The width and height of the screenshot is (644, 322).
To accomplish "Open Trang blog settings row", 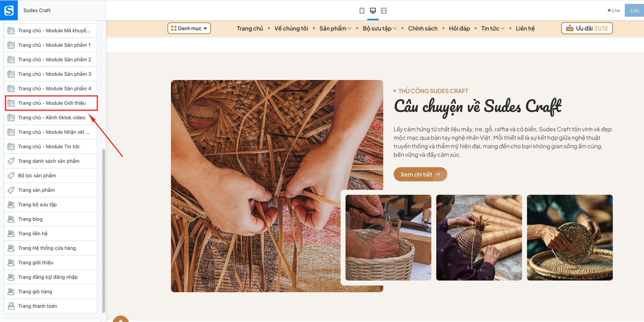I will (51, 219).
